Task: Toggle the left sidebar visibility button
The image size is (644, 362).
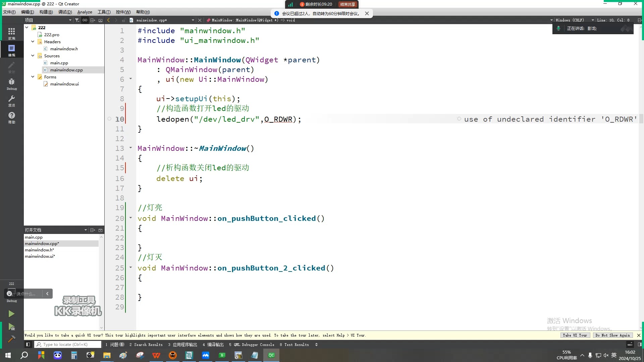Action: point(28,344)
